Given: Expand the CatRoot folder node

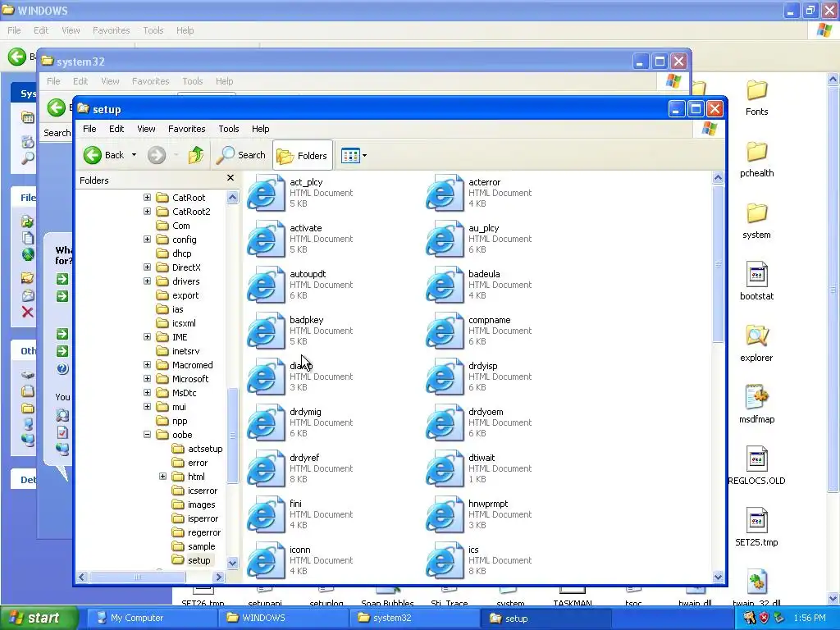Looking at the screenshot, I should [x=147, y=198].
